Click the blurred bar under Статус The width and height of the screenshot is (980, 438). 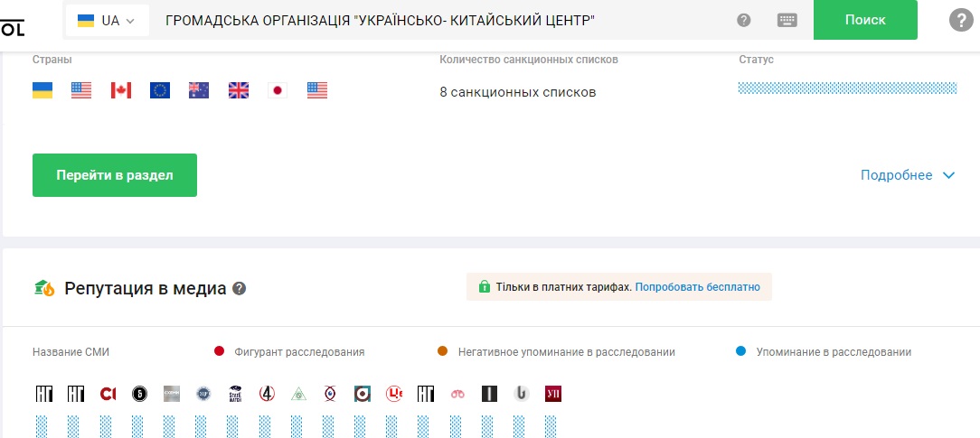(847, 89)
